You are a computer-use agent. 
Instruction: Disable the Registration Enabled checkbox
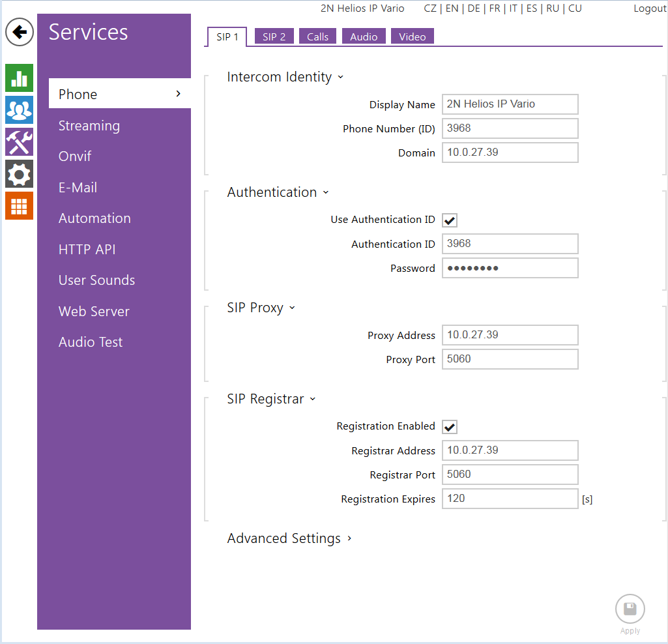pos(450,427)
